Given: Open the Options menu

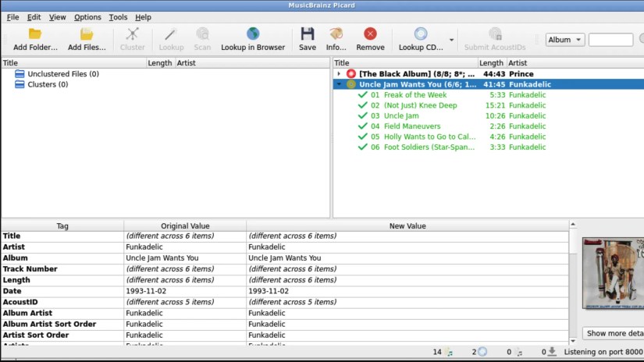Looking at the screenshot, I should [87, 17].
